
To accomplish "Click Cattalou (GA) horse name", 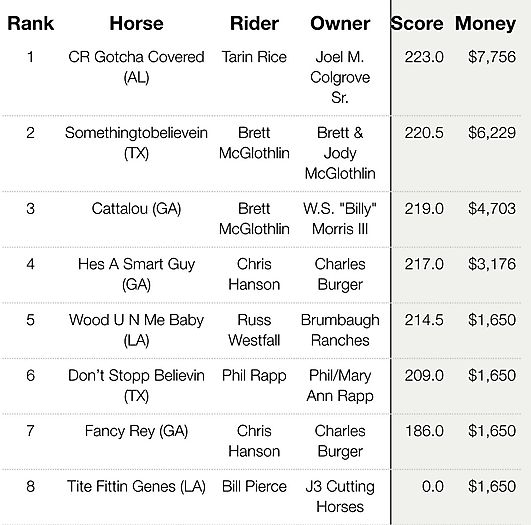I will click(x=136, y=209).
